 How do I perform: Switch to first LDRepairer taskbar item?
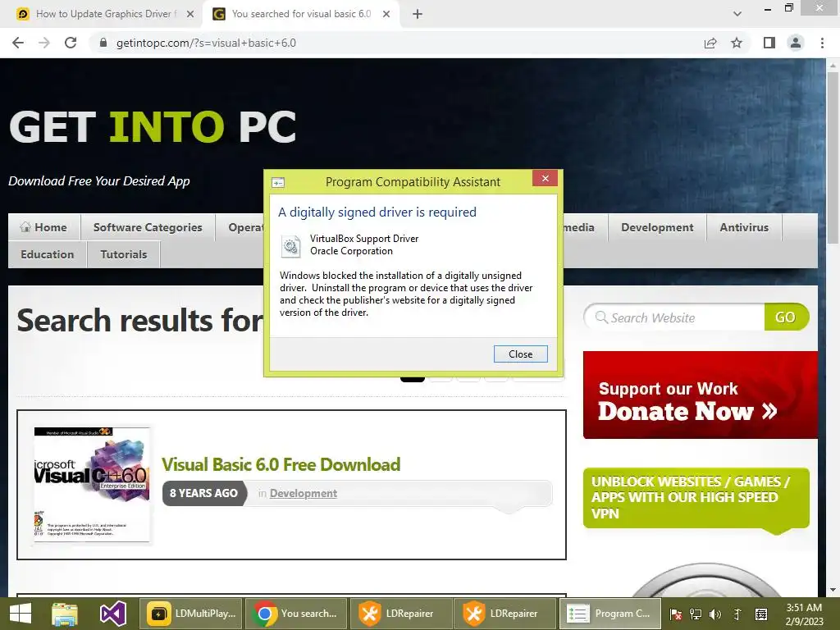400,614
